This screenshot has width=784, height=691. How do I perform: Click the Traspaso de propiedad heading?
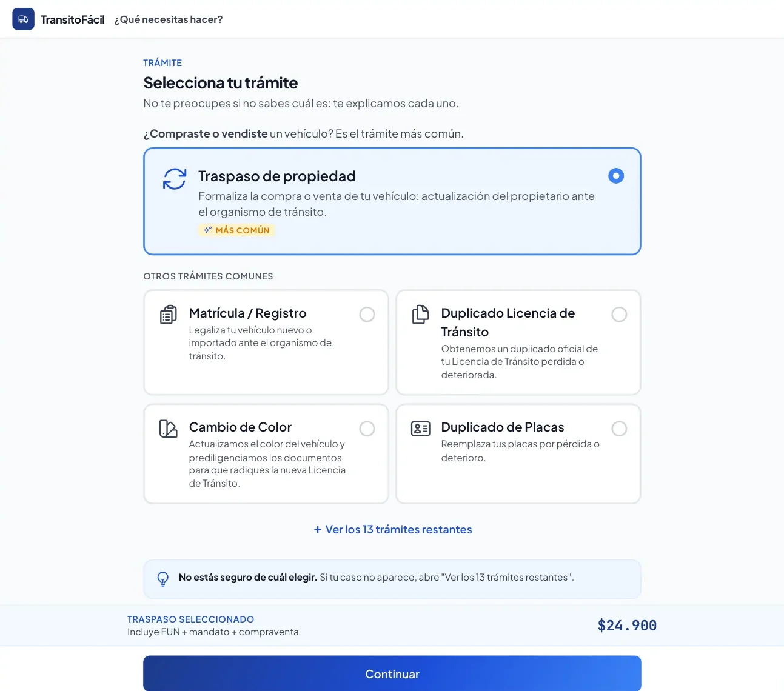click(277, 176)
